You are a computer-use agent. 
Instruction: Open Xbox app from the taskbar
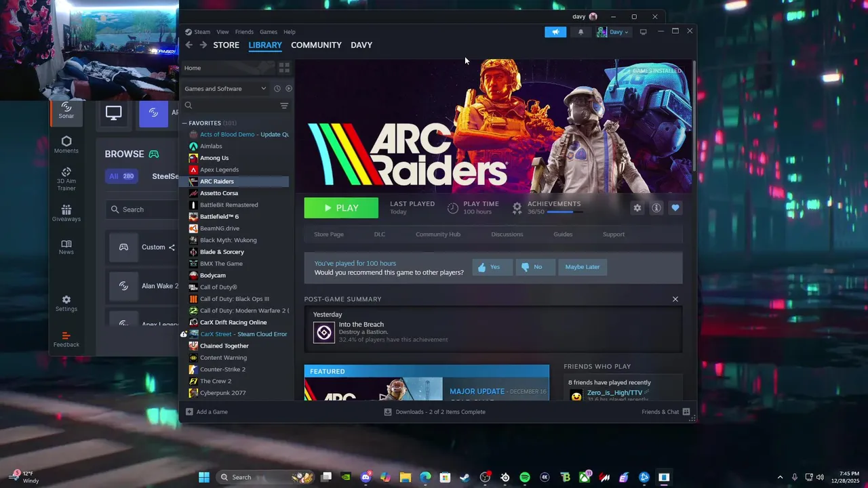[x=585, y=477]
